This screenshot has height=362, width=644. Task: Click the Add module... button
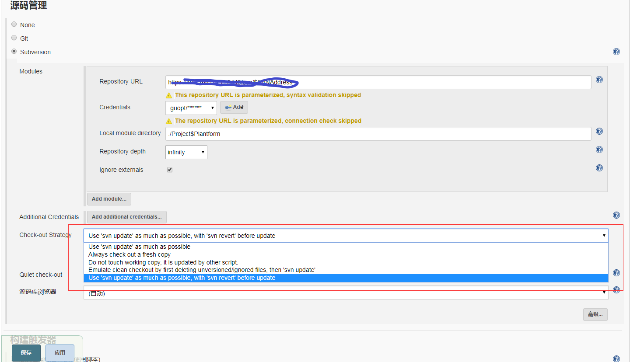(109, 199)
